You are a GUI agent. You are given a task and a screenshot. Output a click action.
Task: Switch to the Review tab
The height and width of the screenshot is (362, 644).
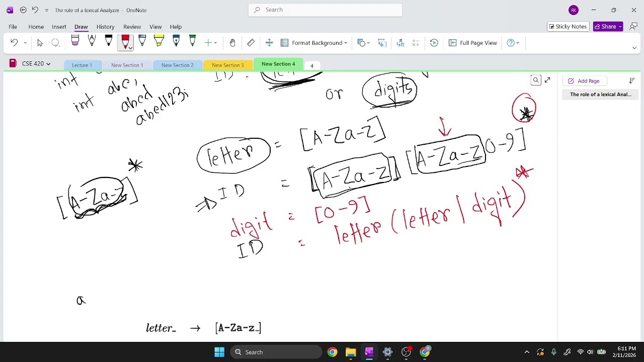coord(132,27)
